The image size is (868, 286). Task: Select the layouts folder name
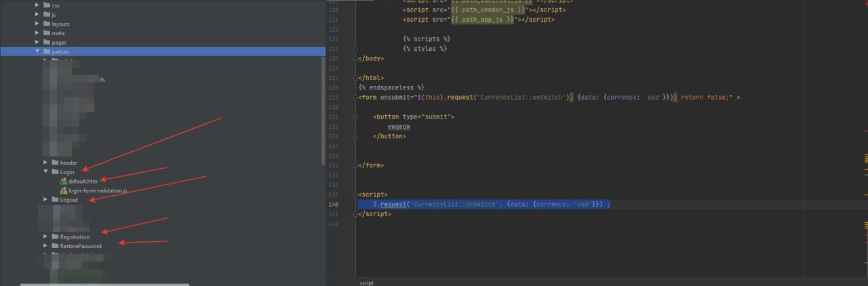pyautogui.click(x=60, y=24)
